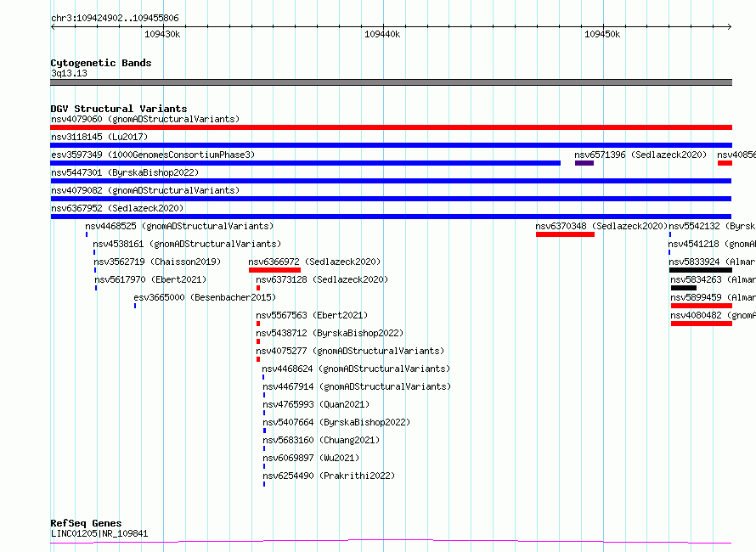This screenshot has height=552, width=756.
Task: Open nsv5683160 (Chuang2021) label
Action: [321, 440]
